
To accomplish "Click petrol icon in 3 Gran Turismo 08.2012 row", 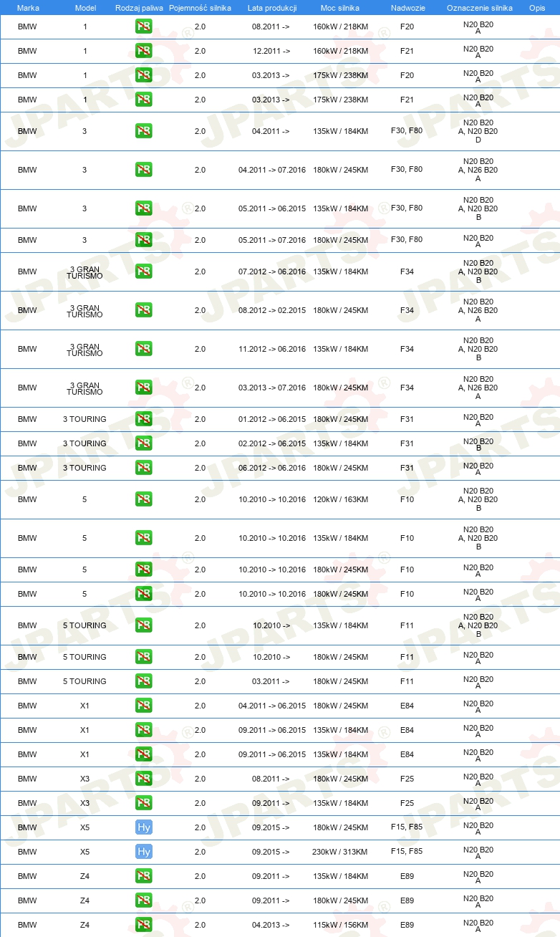I will 144,310.
